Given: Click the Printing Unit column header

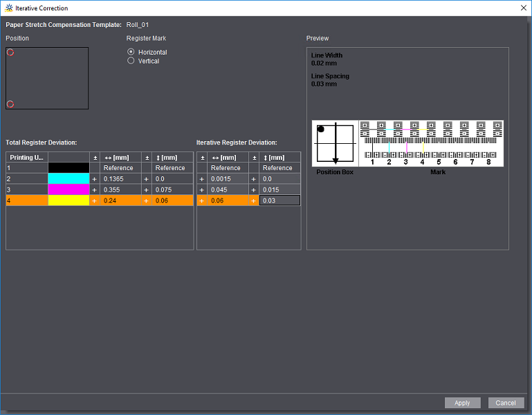Looking at the screenshot, I should pyautogui.click(x=26, y=158).
